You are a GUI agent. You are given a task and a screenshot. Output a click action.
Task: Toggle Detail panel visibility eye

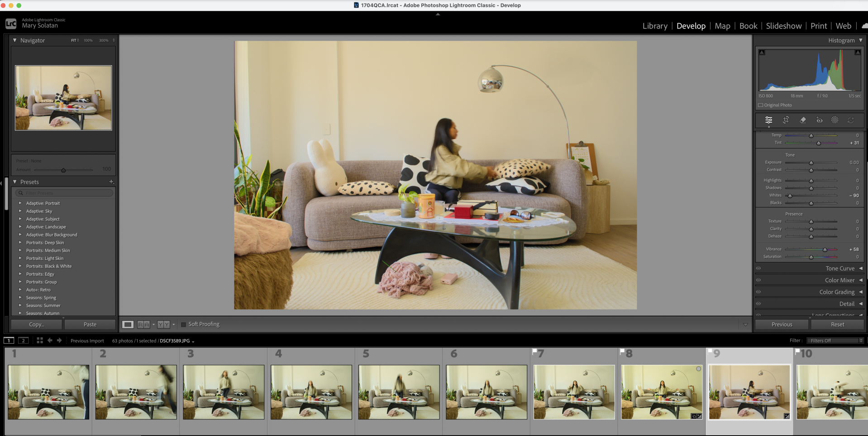tap(758, 304)
